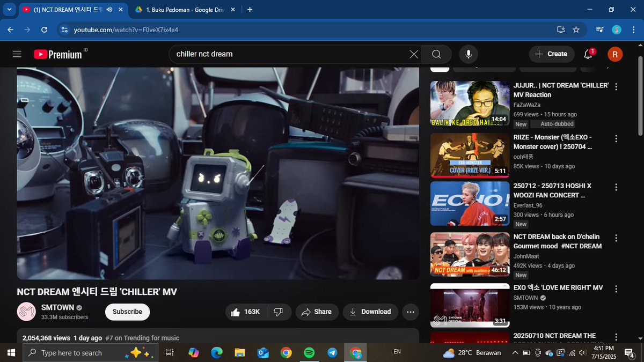The image size is (644, 362).
Task: Click the Everlast_96 channel name
Action: (528, 205)
